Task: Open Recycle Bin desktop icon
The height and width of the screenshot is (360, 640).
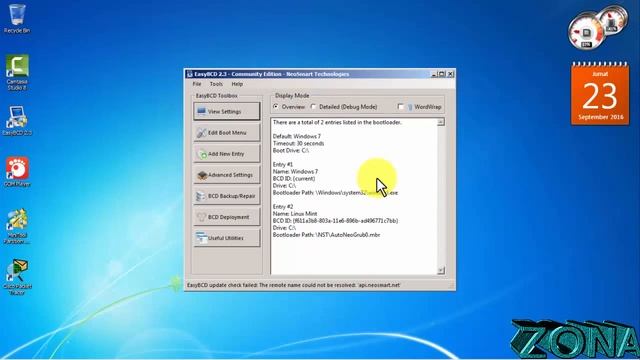Action: coord(17,18)
